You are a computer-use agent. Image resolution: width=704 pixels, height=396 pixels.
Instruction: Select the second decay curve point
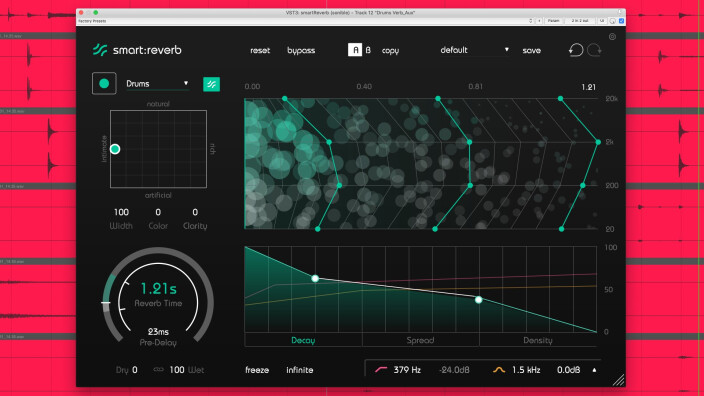479,299
